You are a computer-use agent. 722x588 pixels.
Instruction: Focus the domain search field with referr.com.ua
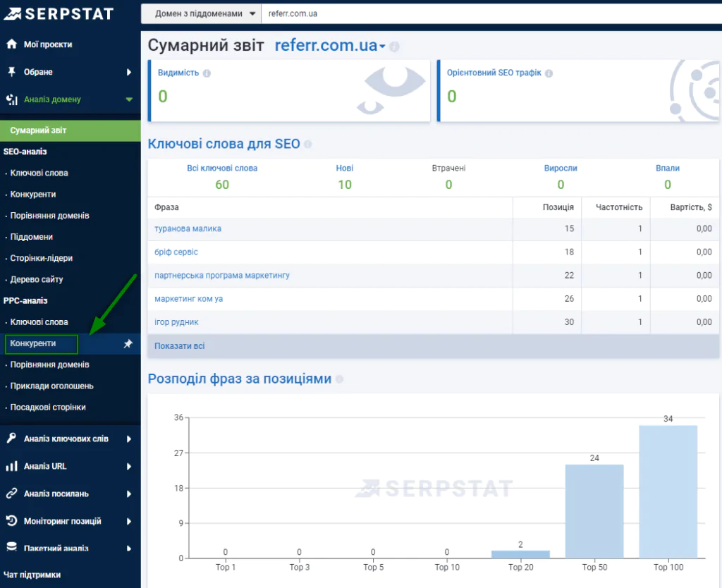coord(491,14)
